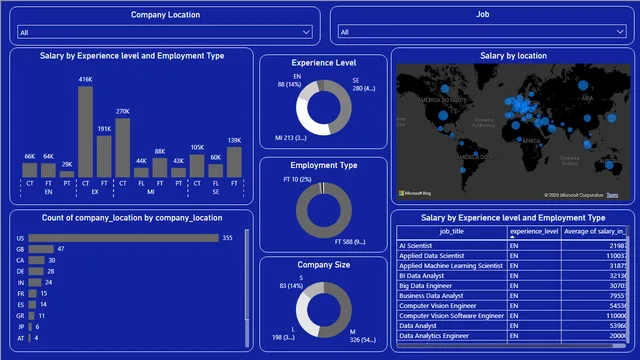
Task: Sort by the experience_level column header
Action: tap(534, 231)
